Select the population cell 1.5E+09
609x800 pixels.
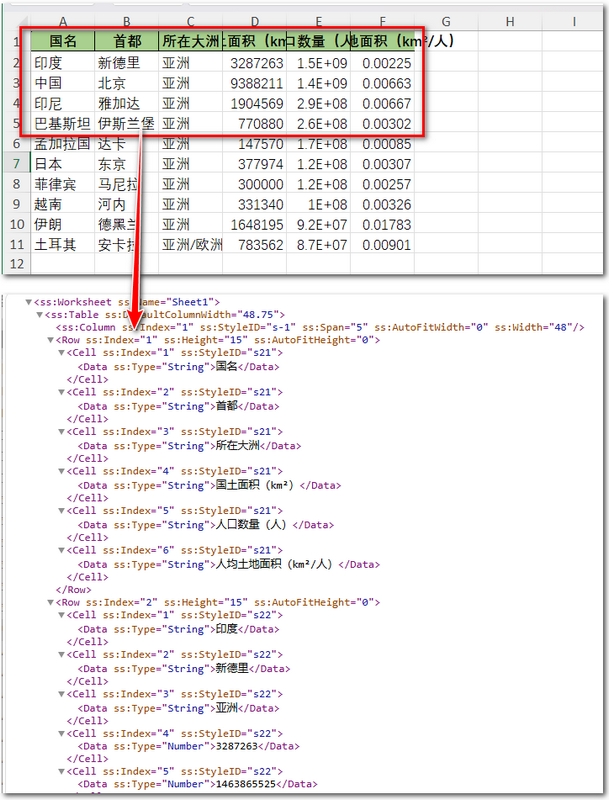(318, 63)
